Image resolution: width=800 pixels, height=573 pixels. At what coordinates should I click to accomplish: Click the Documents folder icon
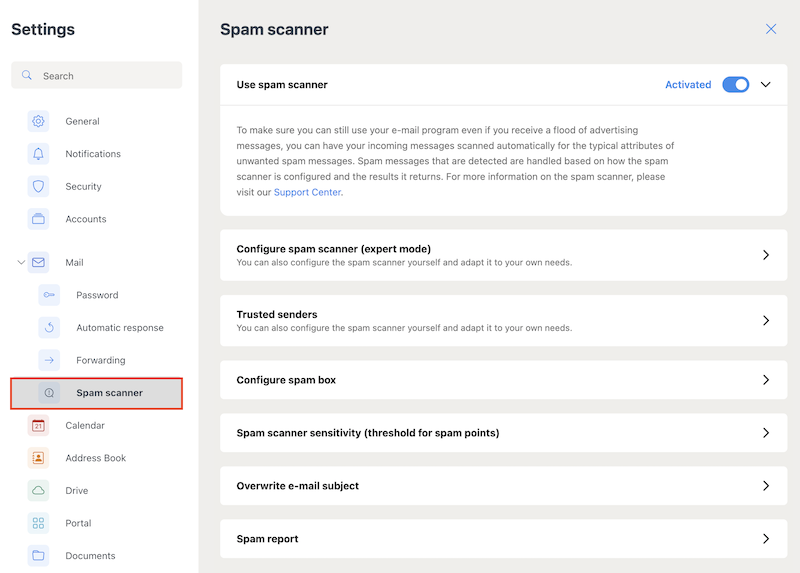pos(38,556)
